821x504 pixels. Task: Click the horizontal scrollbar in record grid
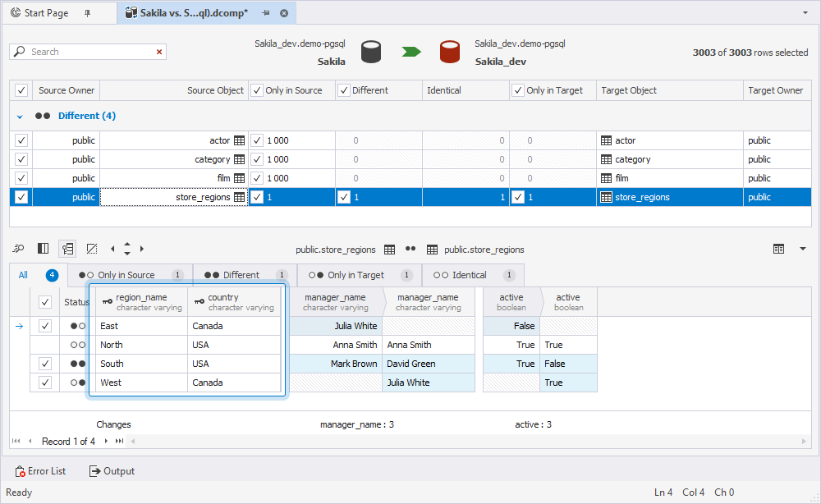[x=468, y=441]
